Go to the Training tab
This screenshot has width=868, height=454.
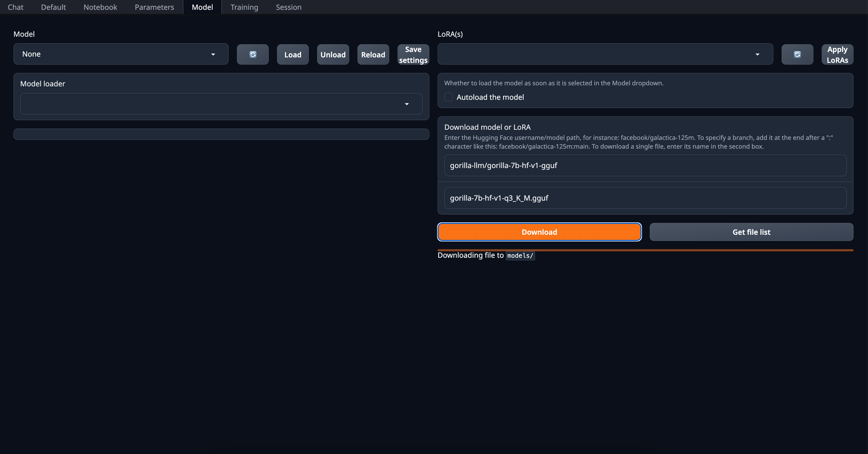tap(244, 7)
